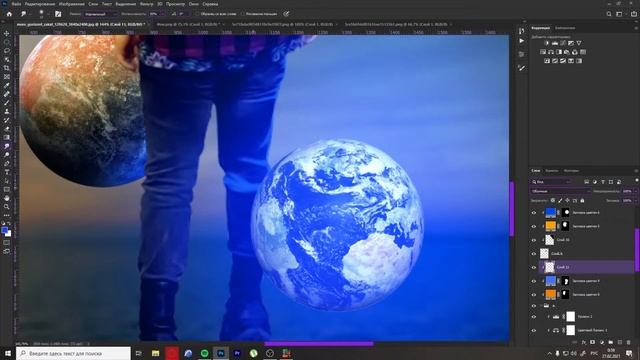Open the Layers panel options menu
The width and height of the screenshot is (640, 360).
pyautogui.click(x=636, y=171)
